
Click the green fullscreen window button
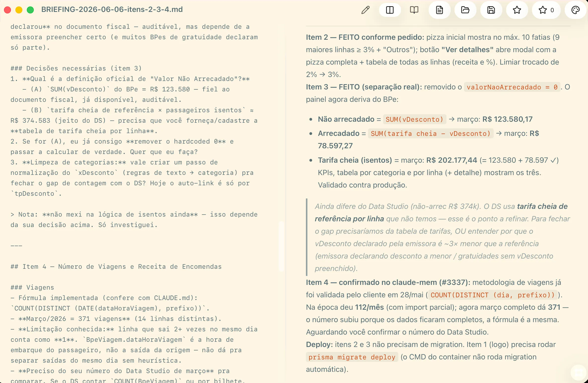tap(30, 10)
